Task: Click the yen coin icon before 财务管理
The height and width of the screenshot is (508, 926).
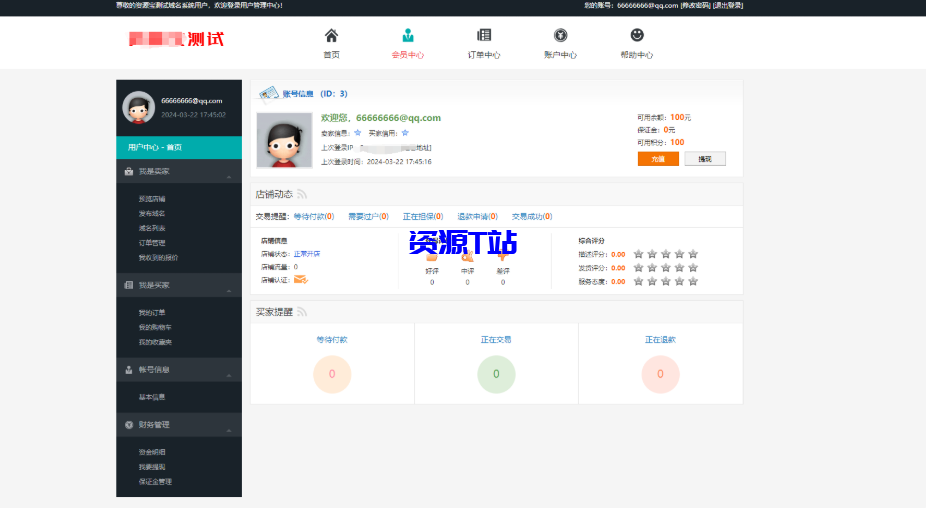Action: point(129,425)
